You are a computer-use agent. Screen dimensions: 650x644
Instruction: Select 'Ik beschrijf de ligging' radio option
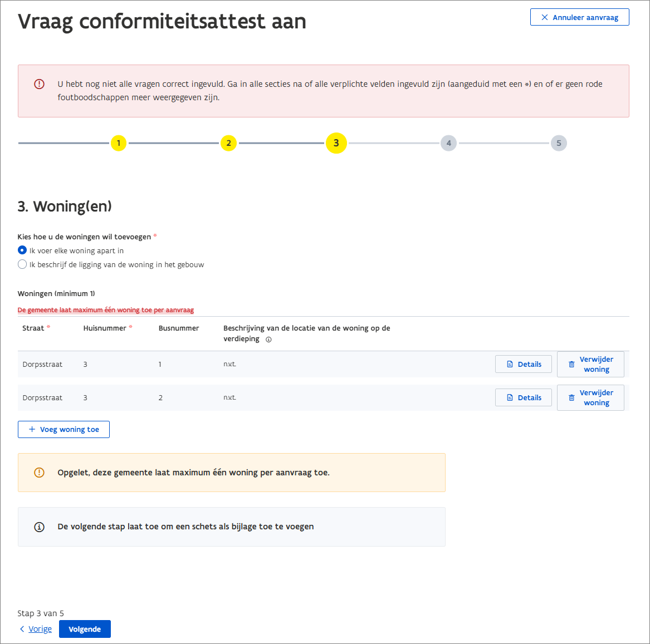[x=22, y=264]
